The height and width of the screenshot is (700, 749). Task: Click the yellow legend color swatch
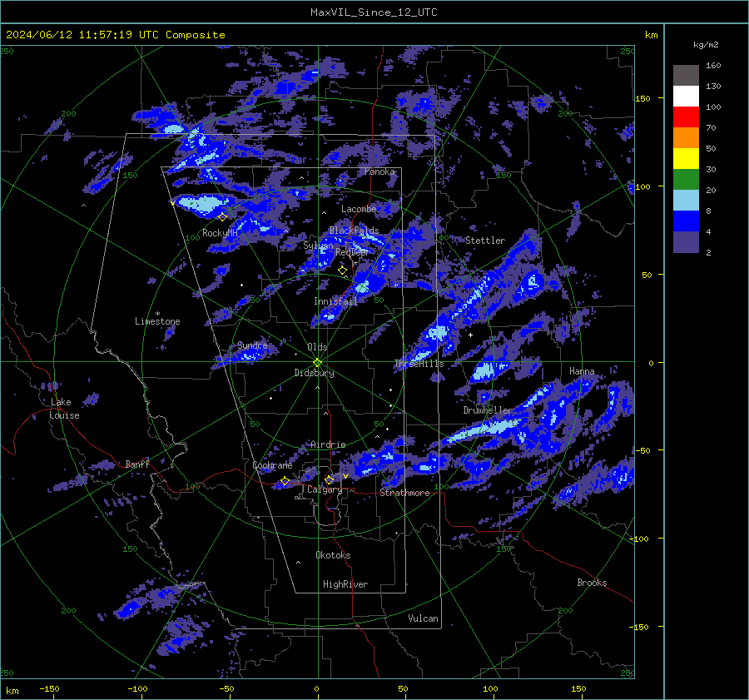click(x=686, y=159)
